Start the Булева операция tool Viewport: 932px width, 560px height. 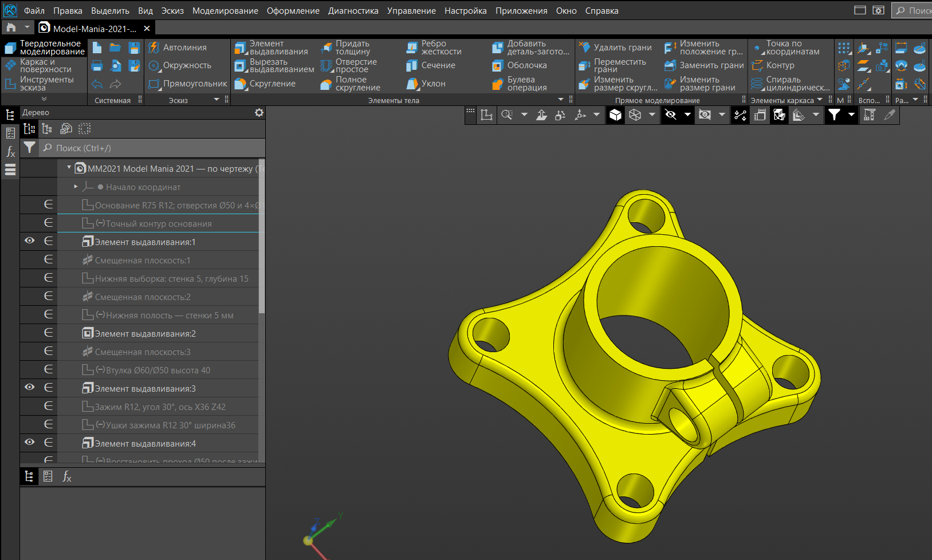click(520, 84)
